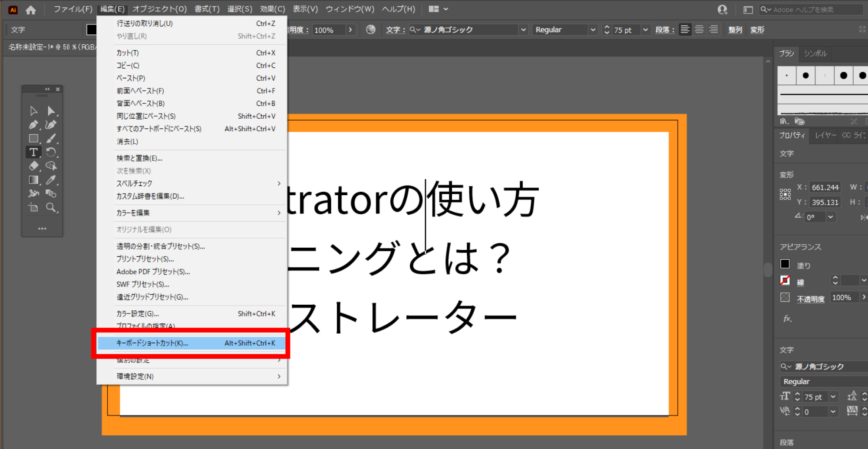Switch to the レイヤー tab
The width and height of the screenshot is (868, 449).
tap(825, 135)
